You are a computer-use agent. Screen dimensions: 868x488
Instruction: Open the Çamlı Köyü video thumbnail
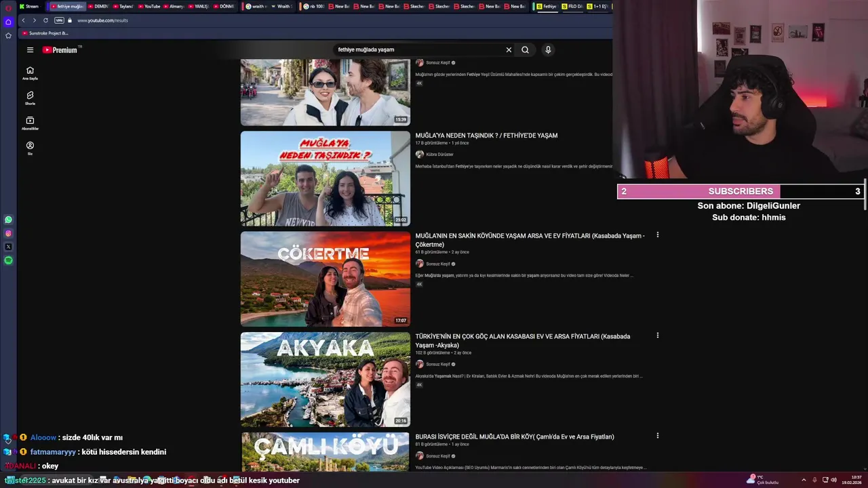(x=325, y=452)
